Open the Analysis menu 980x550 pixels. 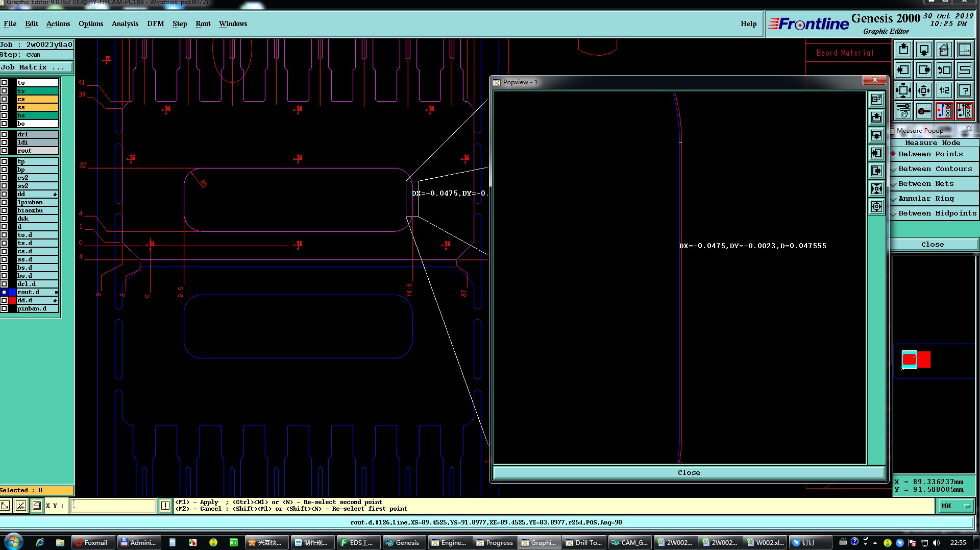point(125,24)
